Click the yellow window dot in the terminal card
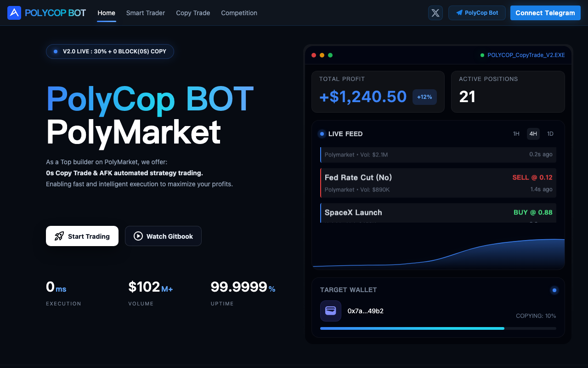The image size is (588, 368). (x=322, y=55)
